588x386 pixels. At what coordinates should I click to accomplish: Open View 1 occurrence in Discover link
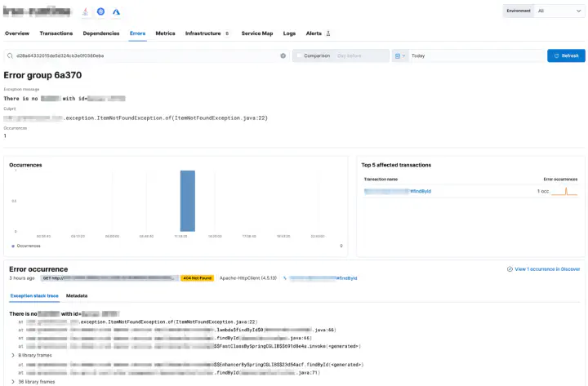click(547, 269)
